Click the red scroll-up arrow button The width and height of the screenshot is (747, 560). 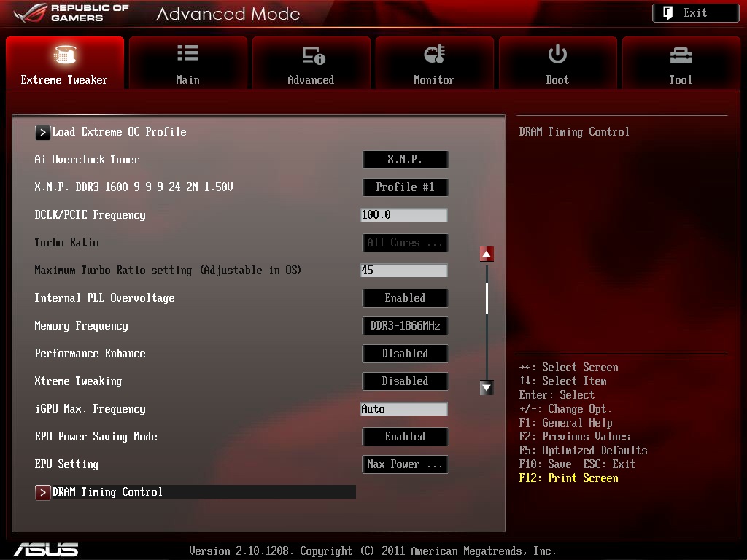pos(487,254)
